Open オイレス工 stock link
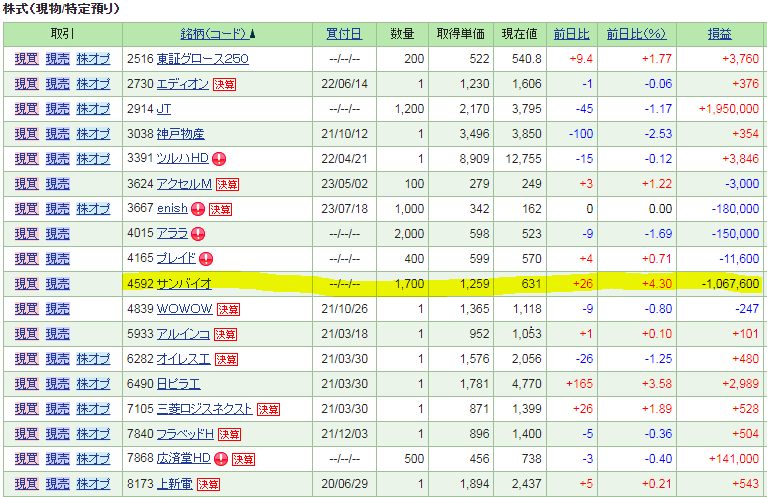767x497 pixels. pos(183,359)
